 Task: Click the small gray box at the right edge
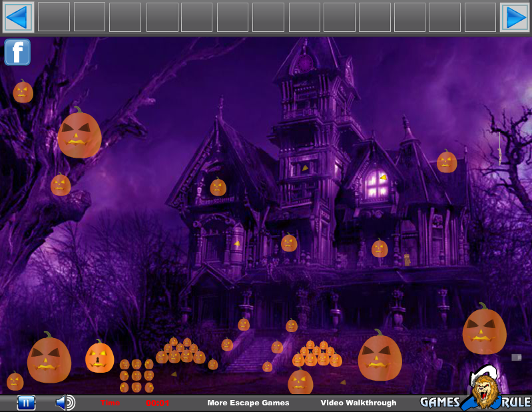[517, 357]
